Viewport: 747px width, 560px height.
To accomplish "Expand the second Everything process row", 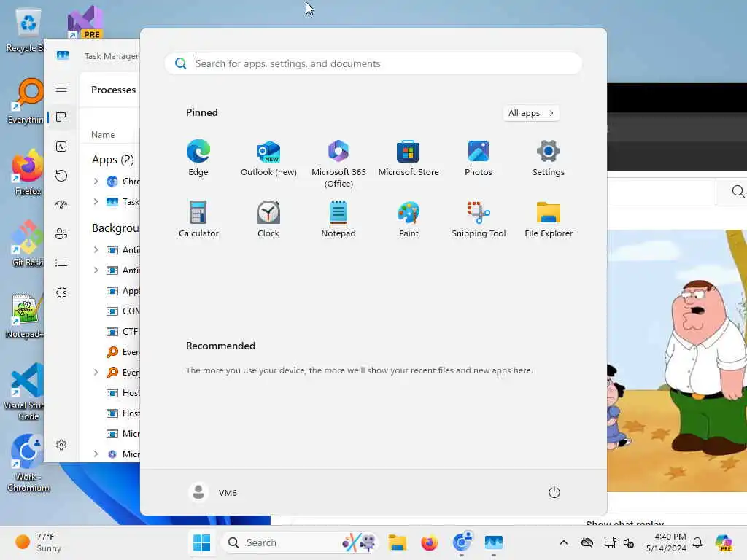I will tap(96, 373).
